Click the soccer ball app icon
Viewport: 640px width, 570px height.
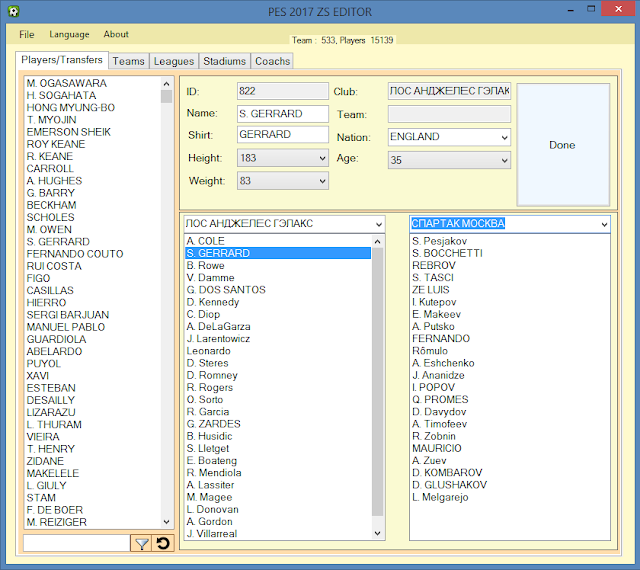(x=13, y=11)
